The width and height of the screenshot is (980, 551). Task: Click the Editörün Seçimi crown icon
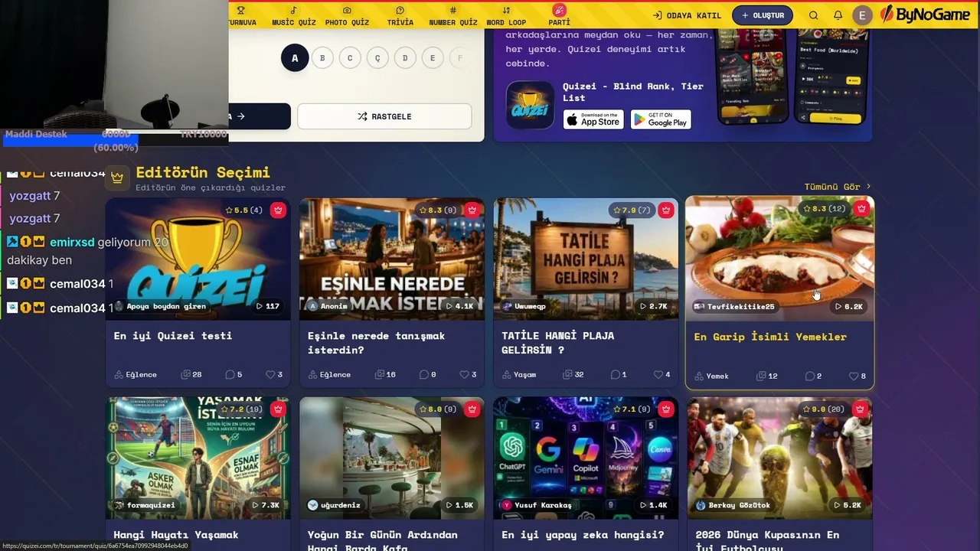point(117,178)
